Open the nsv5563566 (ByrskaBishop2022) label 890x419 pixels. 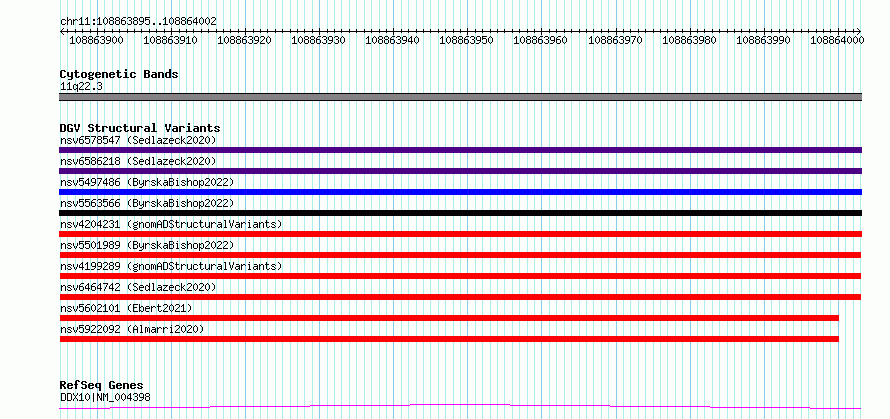click(x=147, y=203)
